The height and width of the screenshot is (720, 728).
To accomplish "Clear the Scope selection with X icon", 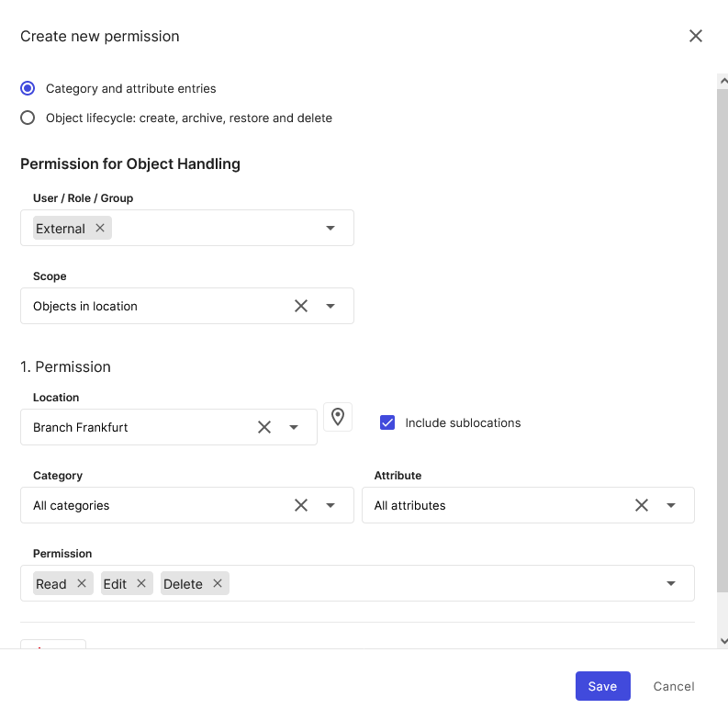I will click(301, 306).
